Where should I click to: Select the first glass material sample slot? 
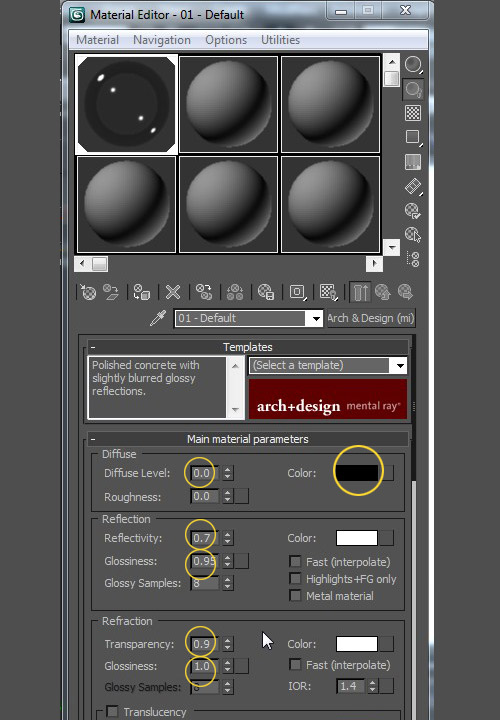pos(126,104)
